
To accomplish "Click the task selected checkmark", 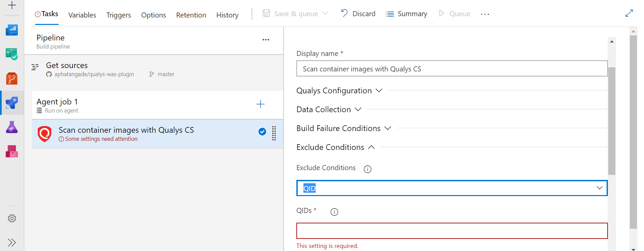I will (x=262, y=132).
